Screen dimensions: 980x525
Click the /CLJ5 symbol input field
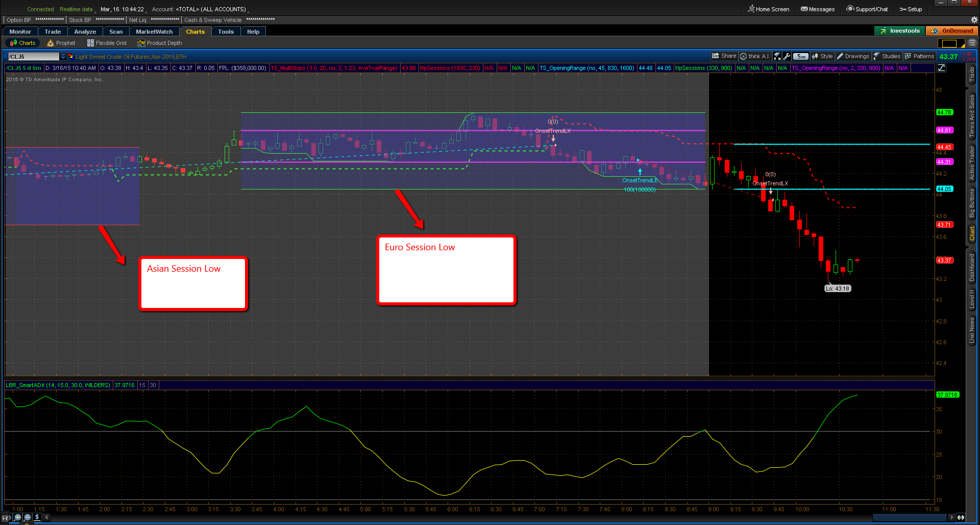click(x=34, y=57)
